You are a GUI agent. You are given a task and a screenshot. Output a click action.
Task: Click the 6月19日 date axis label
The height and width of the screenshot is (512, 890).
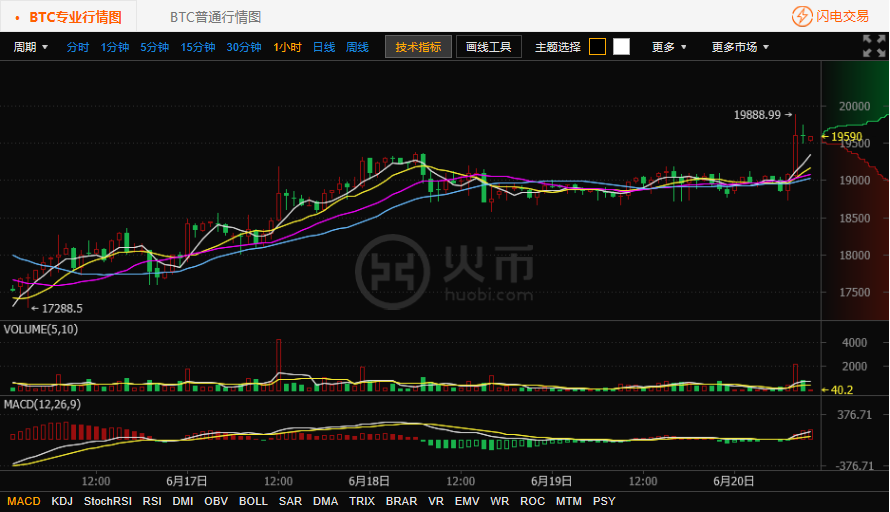click(552, 481)
